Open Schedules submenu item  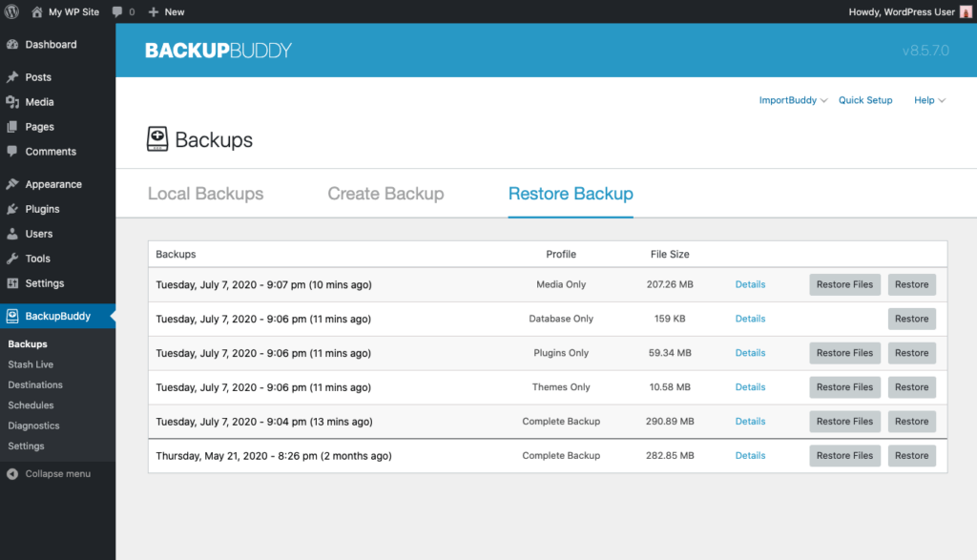(31, 405)
